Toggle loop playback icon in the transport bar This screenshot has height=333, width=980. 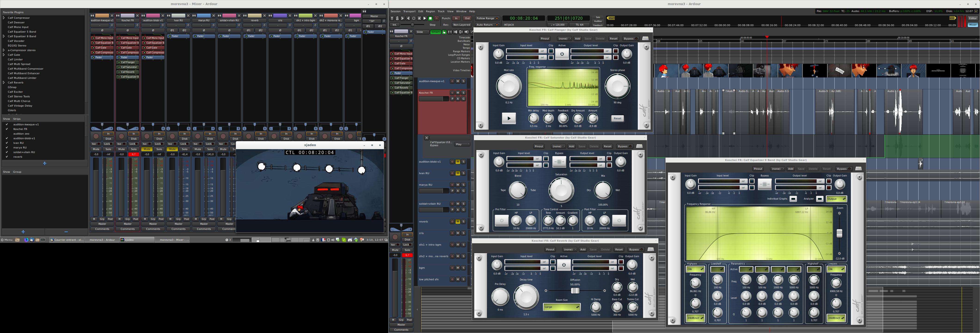[x=413, y=18]
